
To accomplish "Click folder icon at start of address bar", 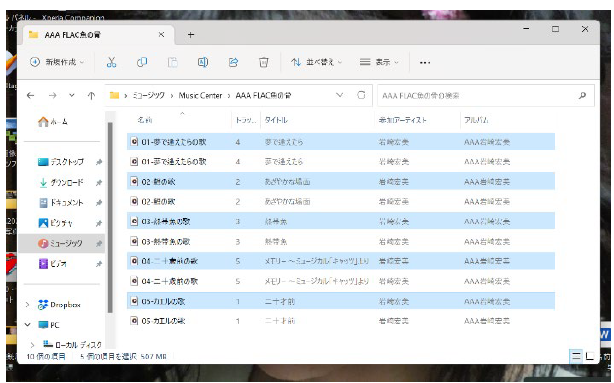I will pos(114,95).
